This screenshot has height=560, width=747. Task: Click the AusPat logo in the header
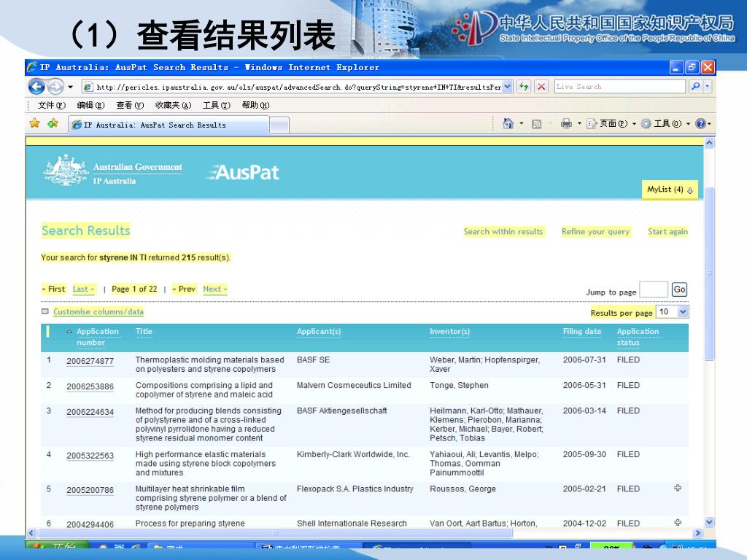click(243, 172)
